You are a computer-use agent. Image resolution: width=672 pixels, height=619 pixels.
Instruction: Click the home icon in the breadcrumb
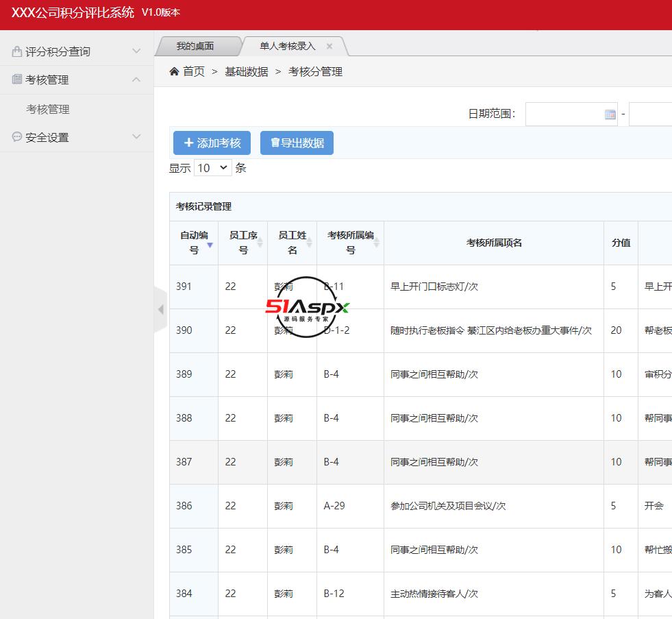(174, 71)
